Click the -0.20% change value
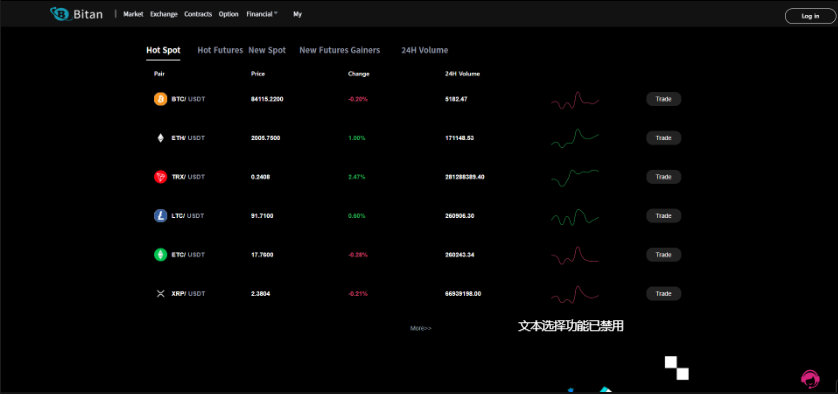This screenshot has width=838, height=394. click(358, 99)
